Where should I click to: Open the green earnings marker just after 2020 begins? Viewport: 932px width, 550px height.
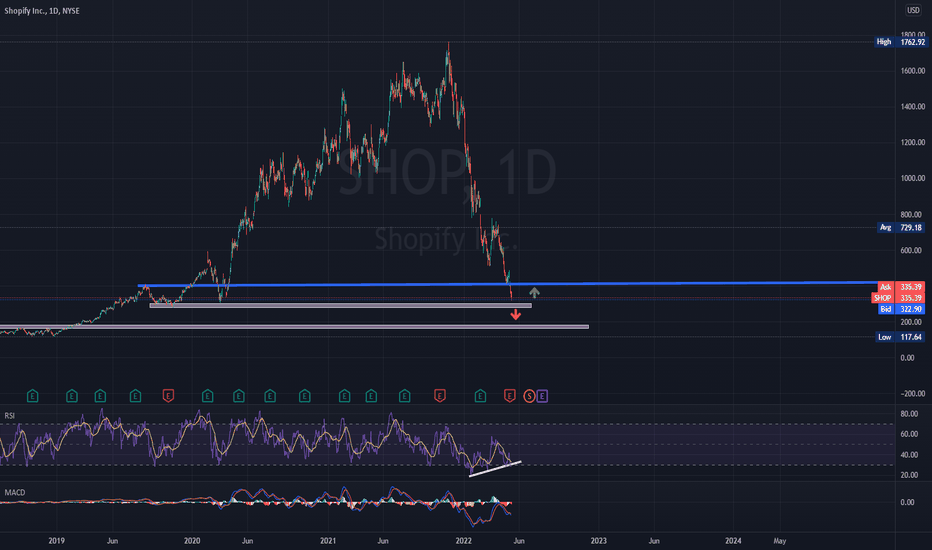click(207, 396)
